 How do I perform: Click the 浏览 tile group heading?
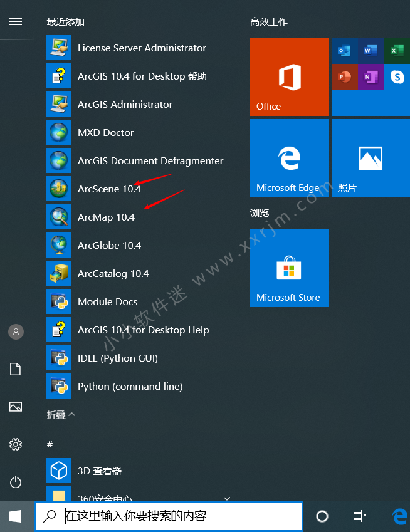260,213
